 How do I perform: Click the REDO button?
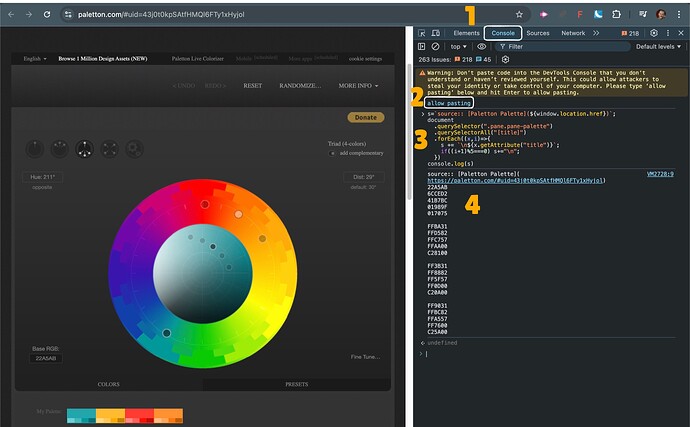pos(215,85)
